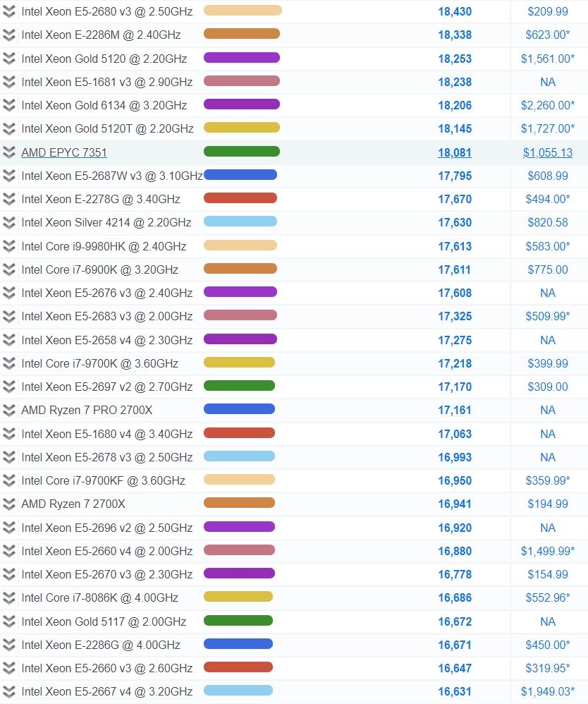Click the 16,631 benchmark score

(455, 692)
